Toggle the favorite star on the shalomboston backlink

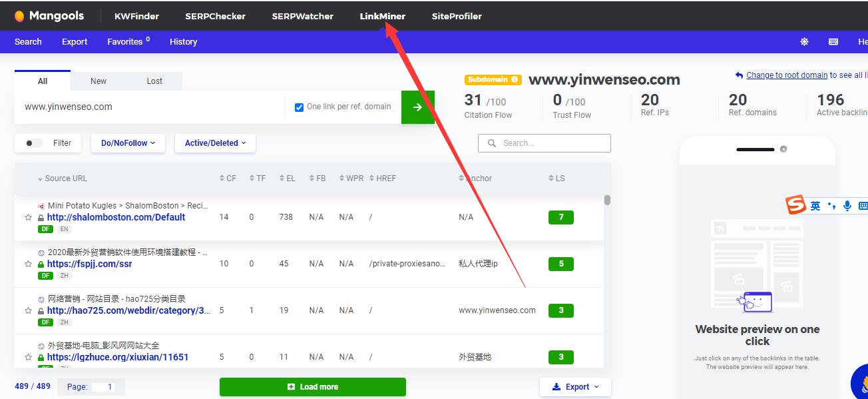click(x=27, y=216)
